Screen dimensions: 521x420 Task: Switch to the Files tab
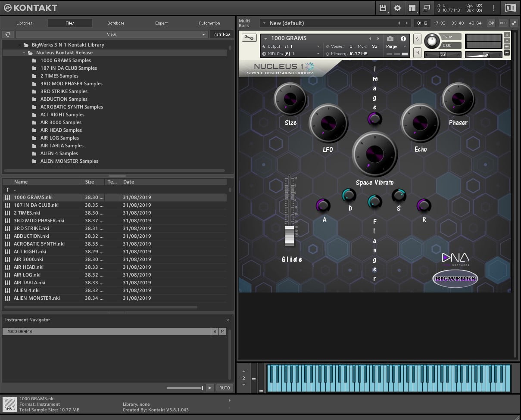coord(70,23)
